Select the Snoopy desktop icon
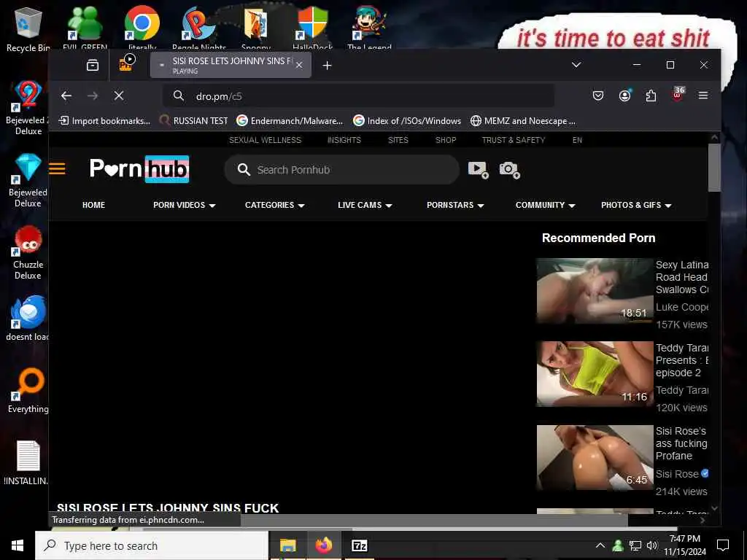The width and height of the screenshot is (747, 560). coord(256,29)
